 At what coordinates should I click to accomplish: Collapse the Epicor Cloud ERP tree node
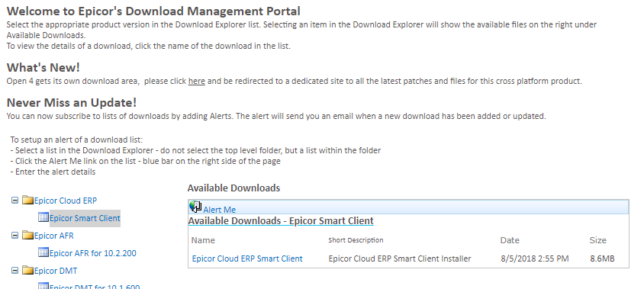14,201
